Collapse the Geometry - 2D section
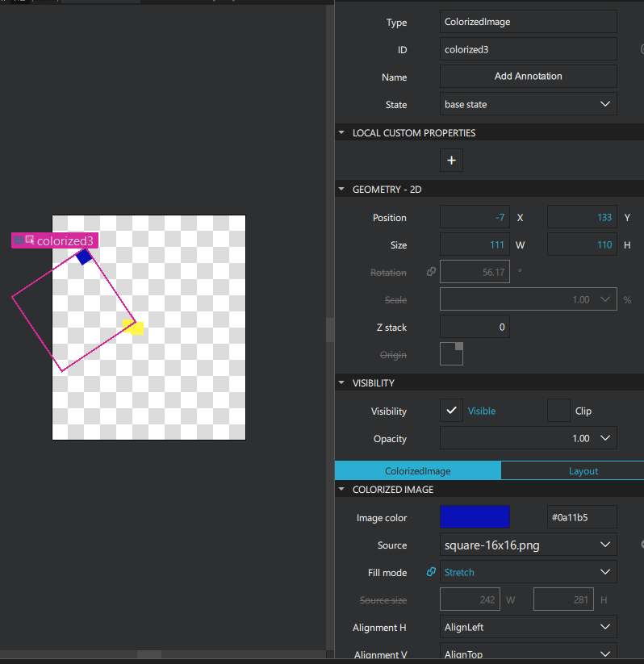644x664 pixels. pos(341,190)
